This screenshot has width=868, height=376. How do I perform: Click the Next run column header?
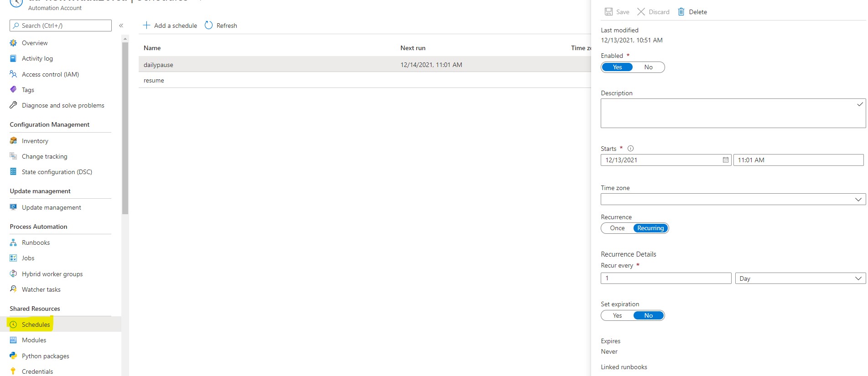click(413, 48)
